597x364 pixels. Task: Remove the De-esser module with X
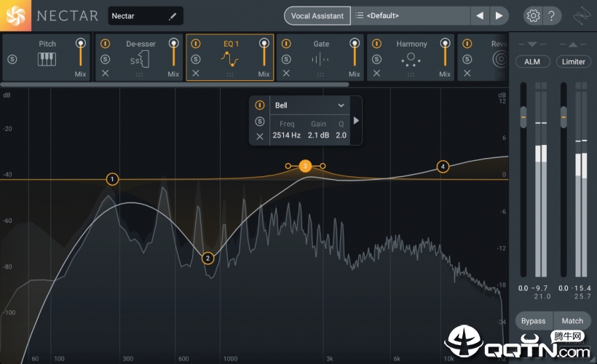pyautogui.click(x=106, y=73)
